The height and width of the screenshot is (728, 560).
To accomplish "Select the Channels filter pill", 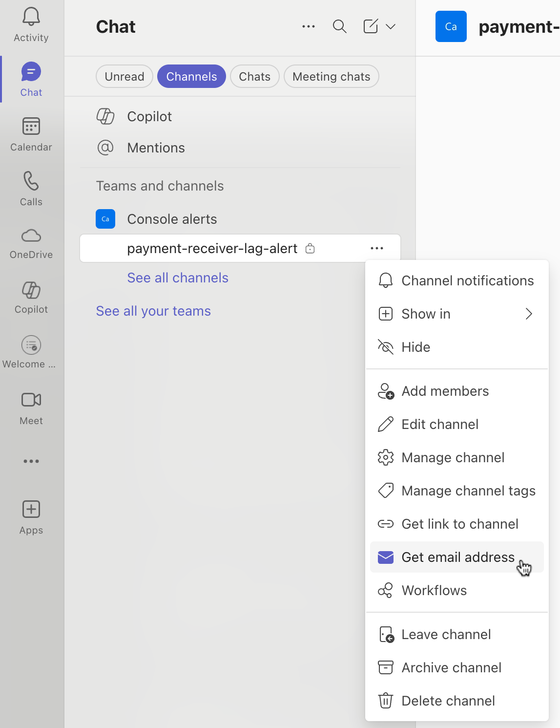I will pos(191,76).
